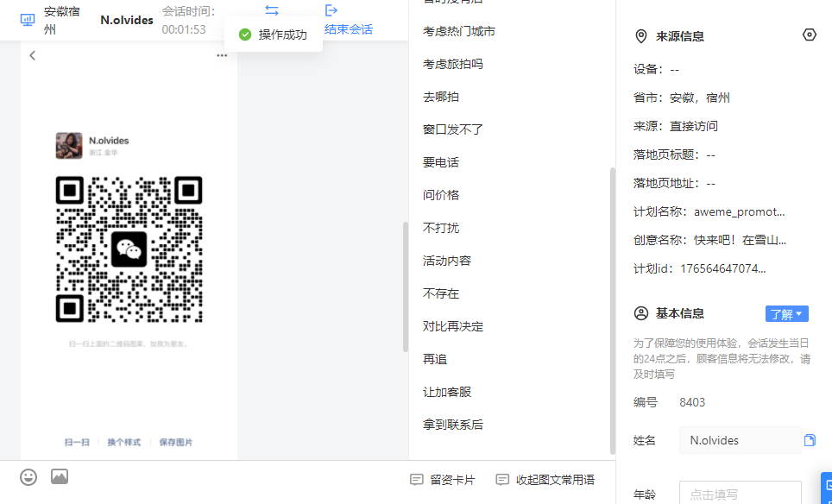Select quick phrase 再追

435,359
